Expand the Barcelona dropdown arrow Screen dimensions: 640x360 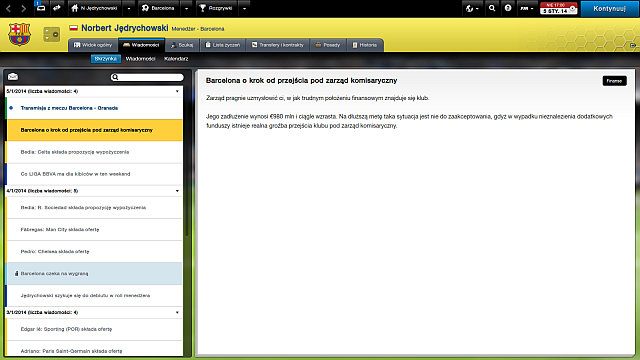187,8
